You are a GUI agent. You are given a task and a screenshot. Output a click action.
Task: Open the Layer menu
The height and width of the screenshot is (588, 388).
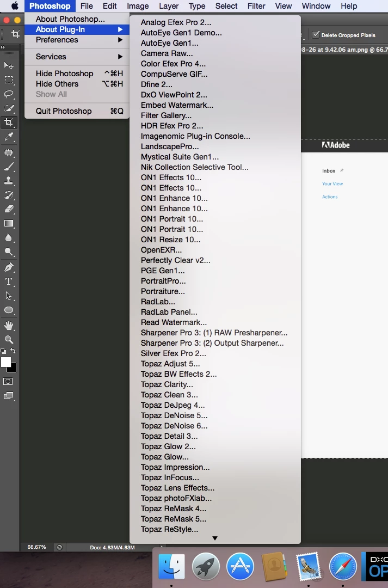[169, 6]
